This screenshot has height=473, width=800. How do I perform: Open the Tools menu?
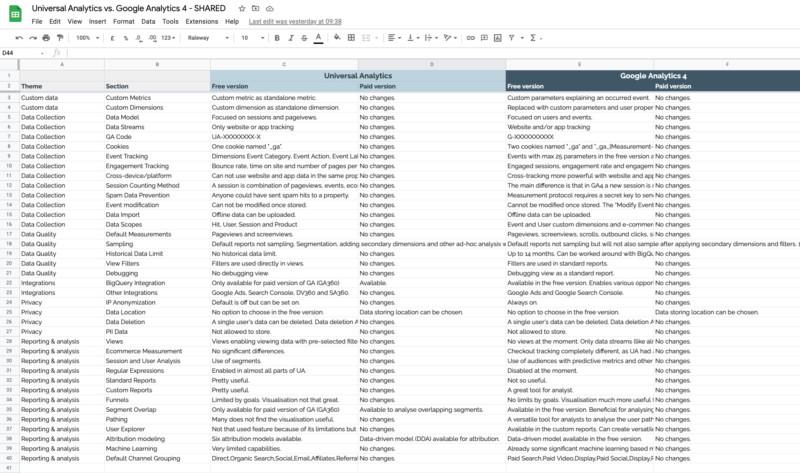pyautogui.click(x=170, y=21)
